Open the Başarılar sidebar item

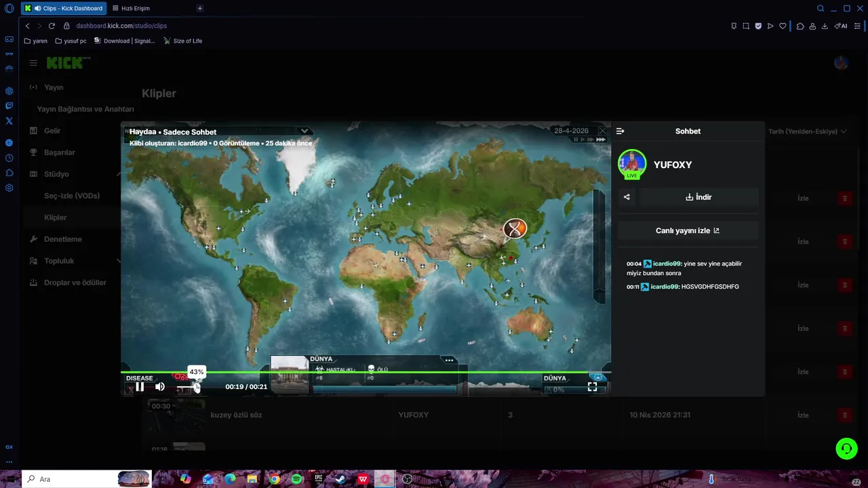click(x=60, y=152)
